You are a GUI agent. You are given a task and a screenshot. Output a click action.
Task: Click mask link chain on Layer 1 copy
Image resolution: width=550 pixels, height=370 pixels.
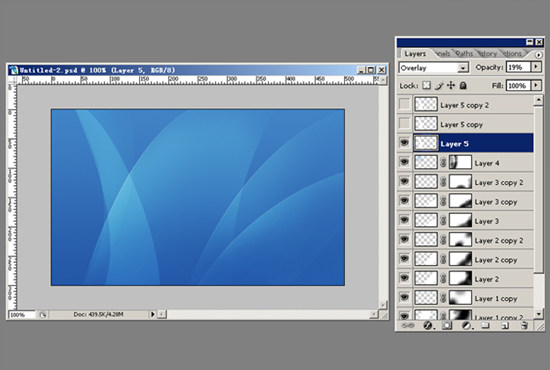coord(443,298)
